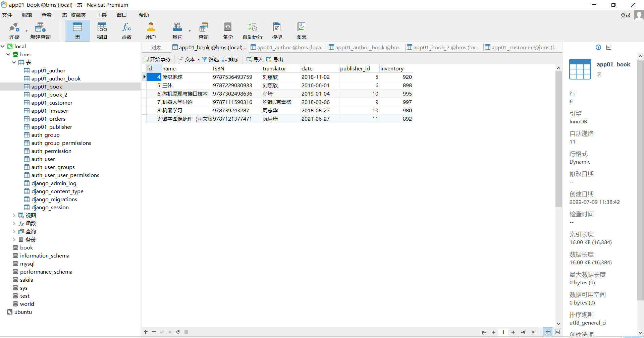Refresh the table data
Image resolution: width=644 pixels, height=338 pixels.
click(178, 332)
